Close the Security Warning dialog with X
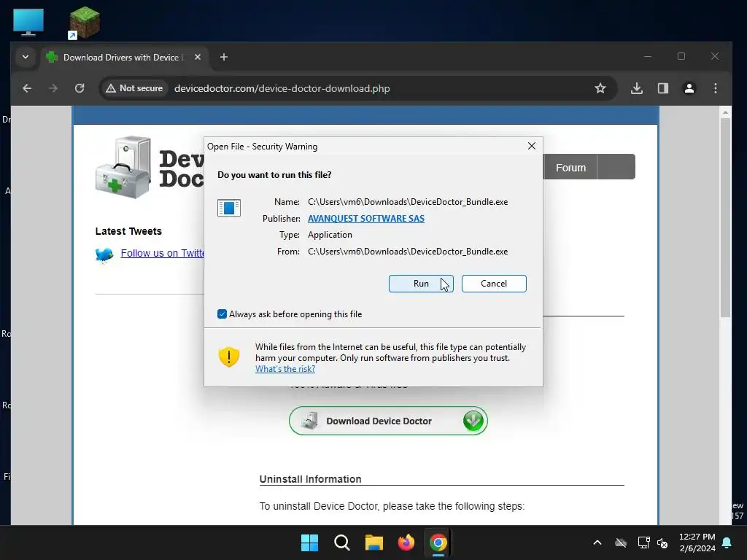747x560 pixels. click(532, 146)
